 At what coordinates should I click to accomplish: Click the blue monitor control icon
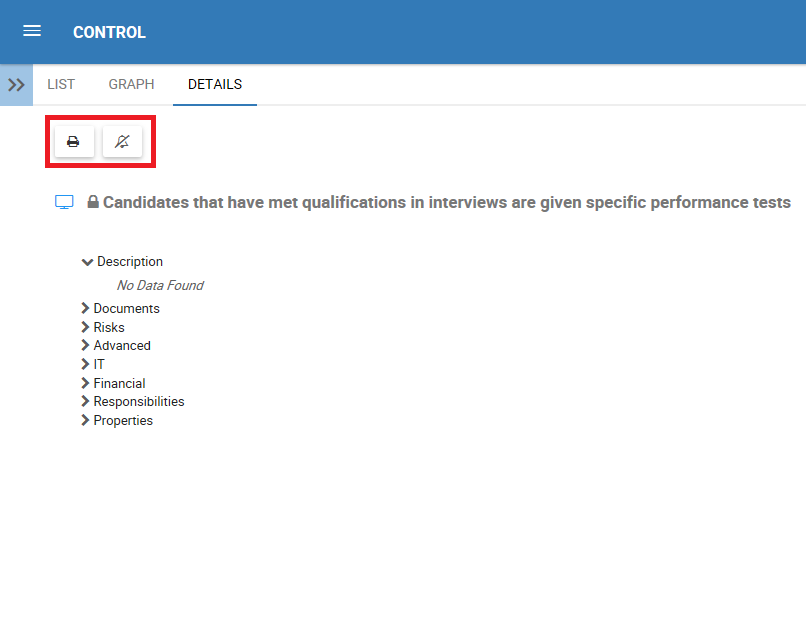[64, 203]
